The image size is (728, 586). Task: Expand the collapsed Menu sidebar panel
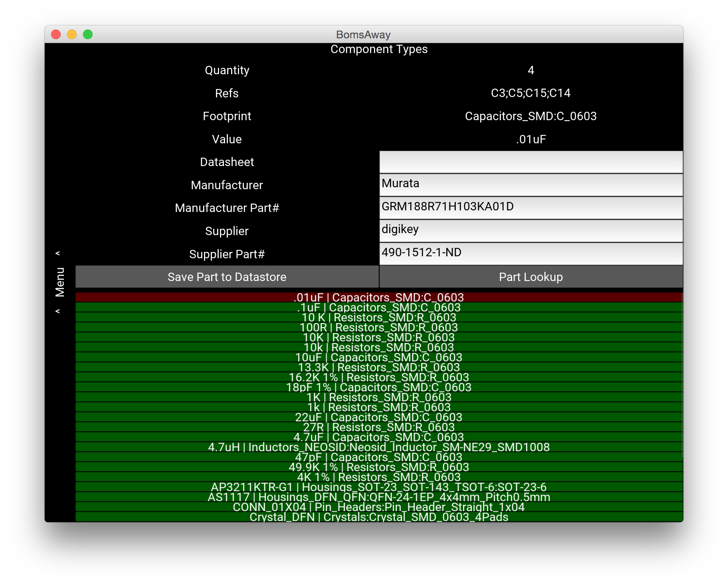click(x=60, y=279)
